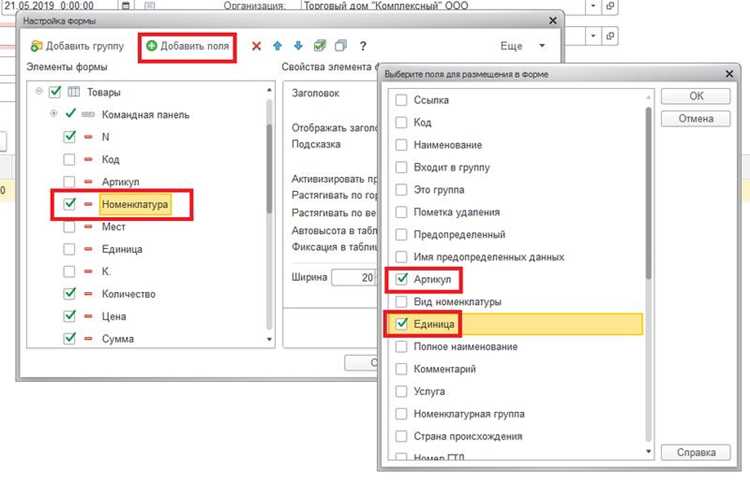Open the calendar picker beside date field

pos(125,6)
